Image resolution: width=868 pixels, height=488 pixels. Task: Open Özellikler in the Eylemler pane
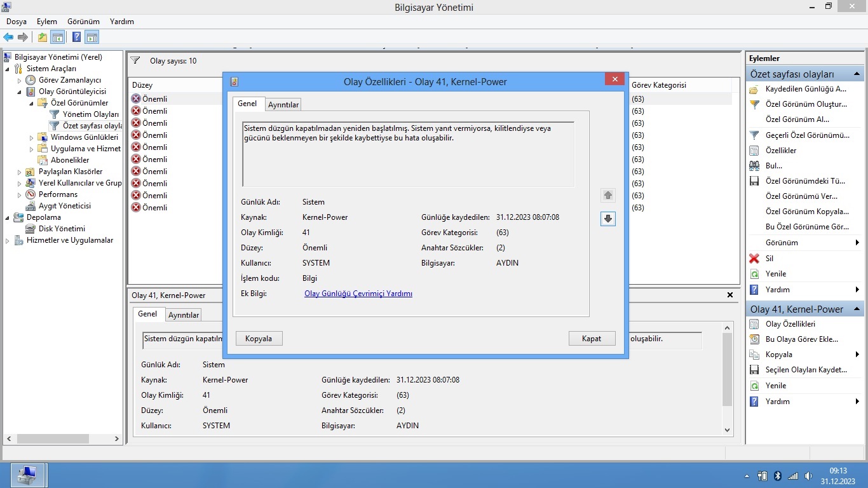point(781,151)
